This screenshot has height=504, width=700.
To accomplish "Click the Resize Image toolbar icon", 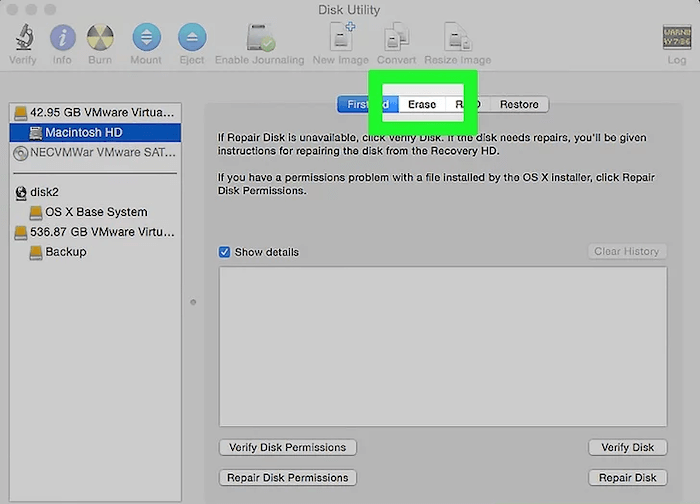I will coord(458,36).
